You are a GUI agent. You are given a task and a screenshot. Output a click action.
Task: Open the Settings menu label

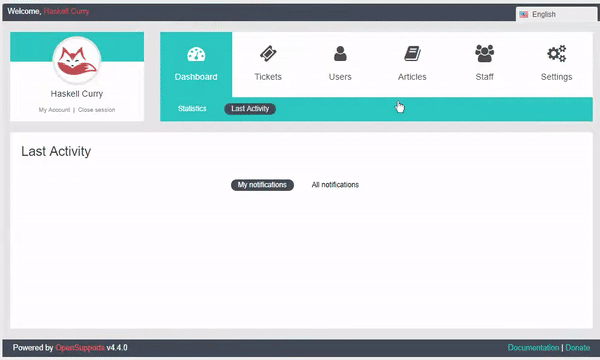[556, 77]
